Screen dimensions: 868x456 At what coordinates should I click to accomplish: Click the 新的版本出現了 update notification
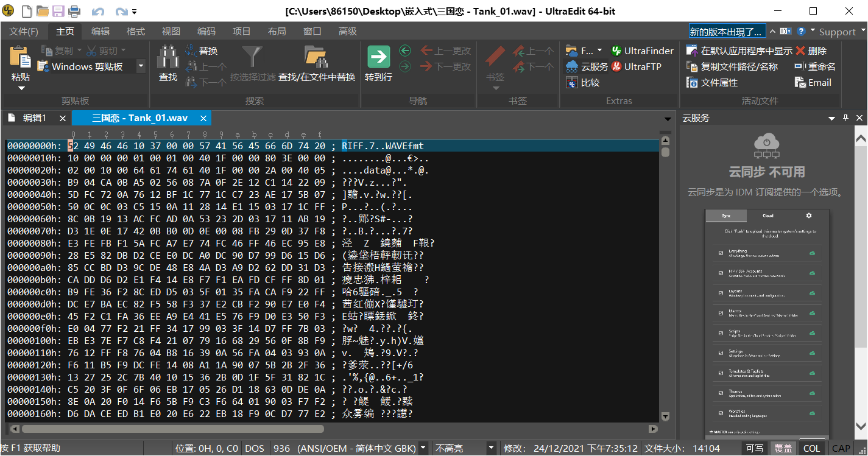(x=727, y=32)
